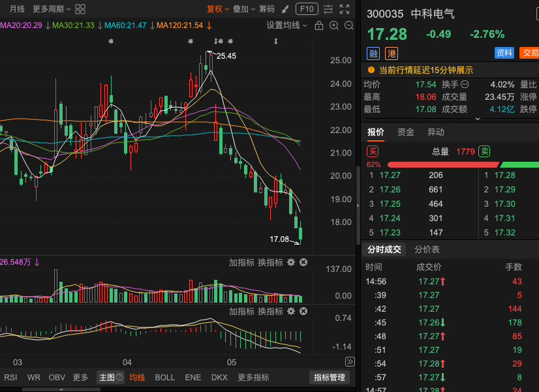Image resolution: width=539 pixels, height=392 pixels.
Task: Click the orange delayed-quote warning icon
Action: point(371,70)
